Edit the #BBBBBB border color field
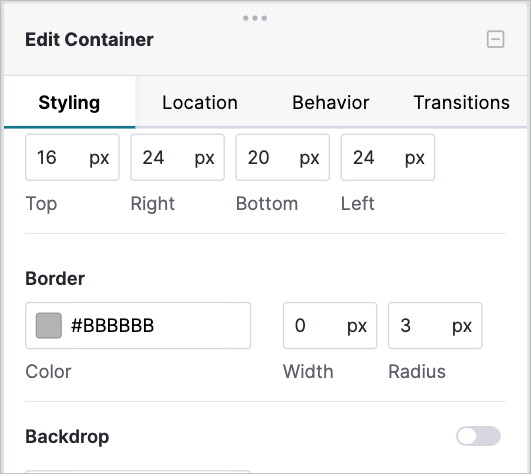 coord(138,325)
